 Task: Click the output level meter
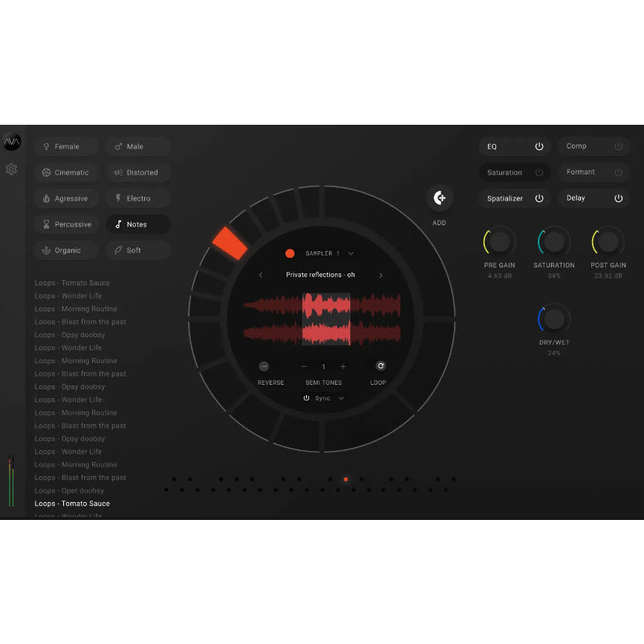point(11,481)
